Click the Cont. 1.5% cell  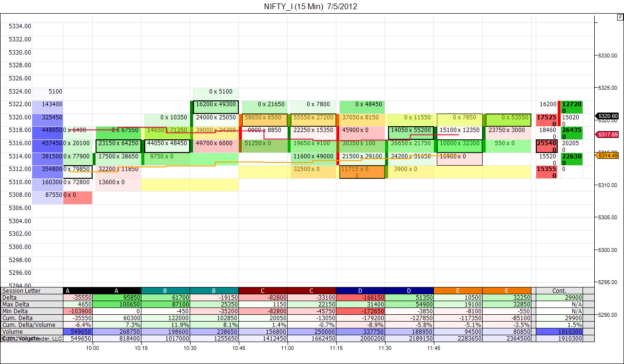pos(559,325)
